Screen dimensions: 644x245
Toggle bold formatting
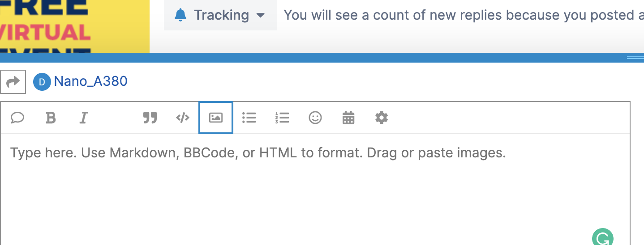(x=51, y=118)
